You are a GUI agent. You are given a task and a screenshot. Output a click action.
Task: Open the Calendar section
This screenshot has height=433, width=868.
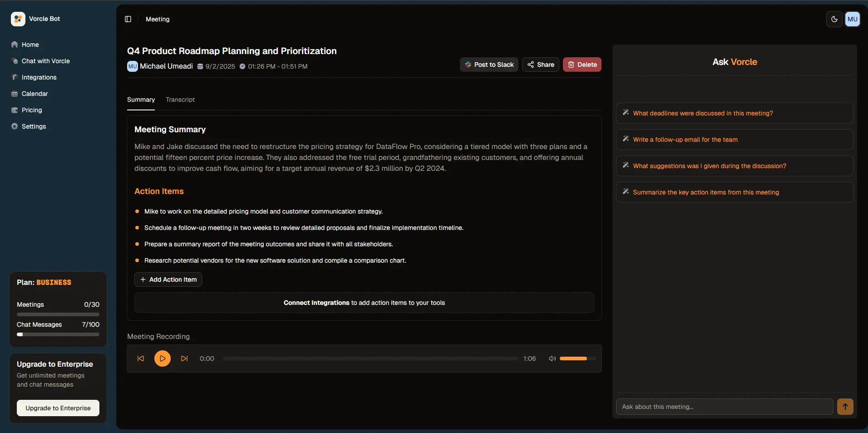(x=35, y=93)
